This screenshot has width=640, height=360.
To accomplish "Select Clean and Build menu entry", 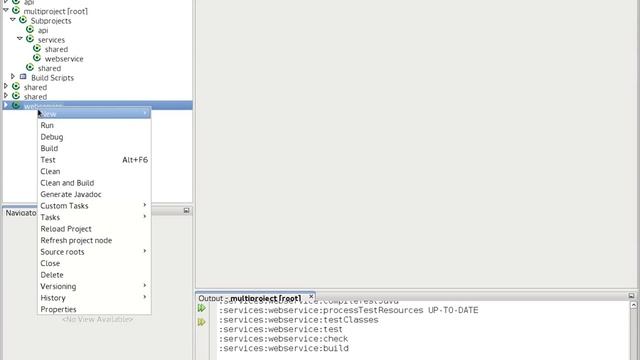I will [94, 182].
